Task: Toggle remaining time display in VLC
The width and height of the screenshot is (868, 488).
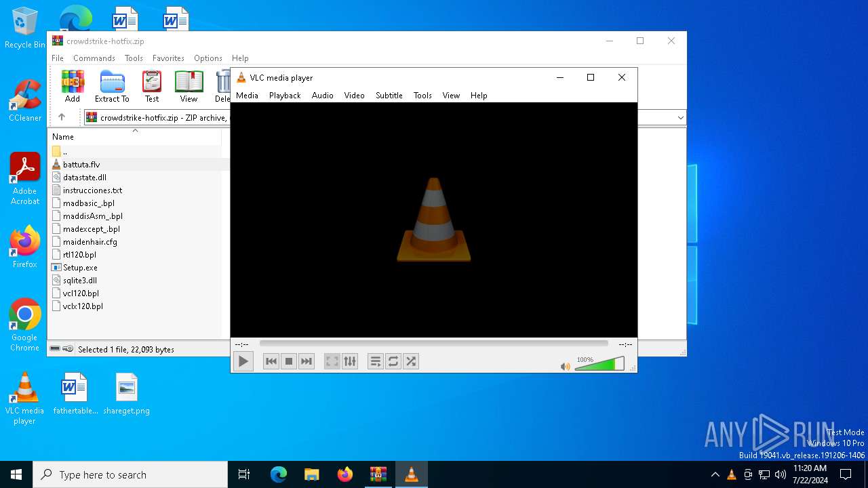Action: point(625,344)
